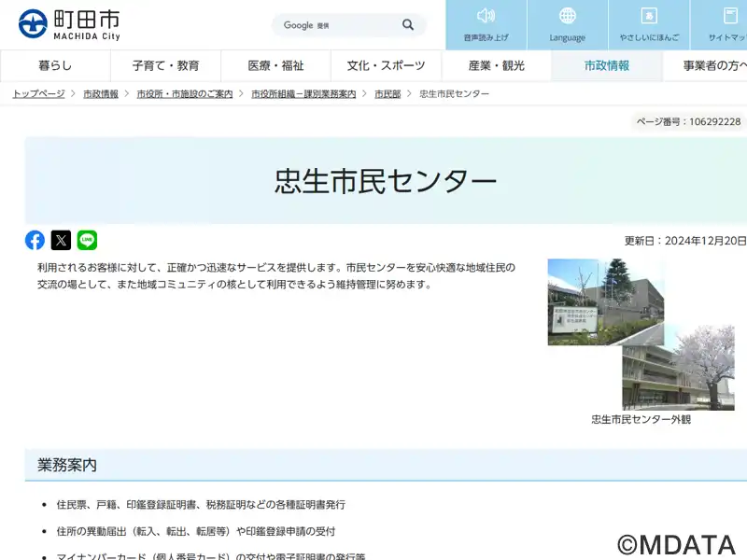Open the Language globe menu
747x560 pixels.
pos(568,25)
